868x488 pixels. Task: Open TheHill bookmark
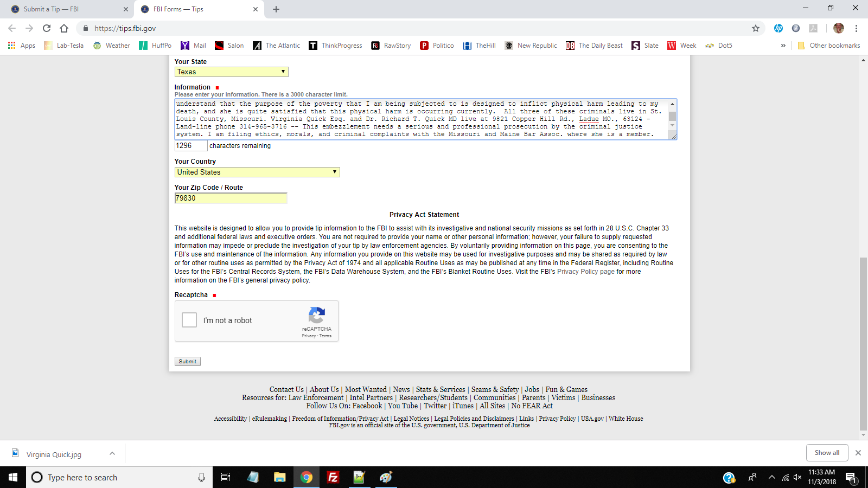(x=480, y=46)
